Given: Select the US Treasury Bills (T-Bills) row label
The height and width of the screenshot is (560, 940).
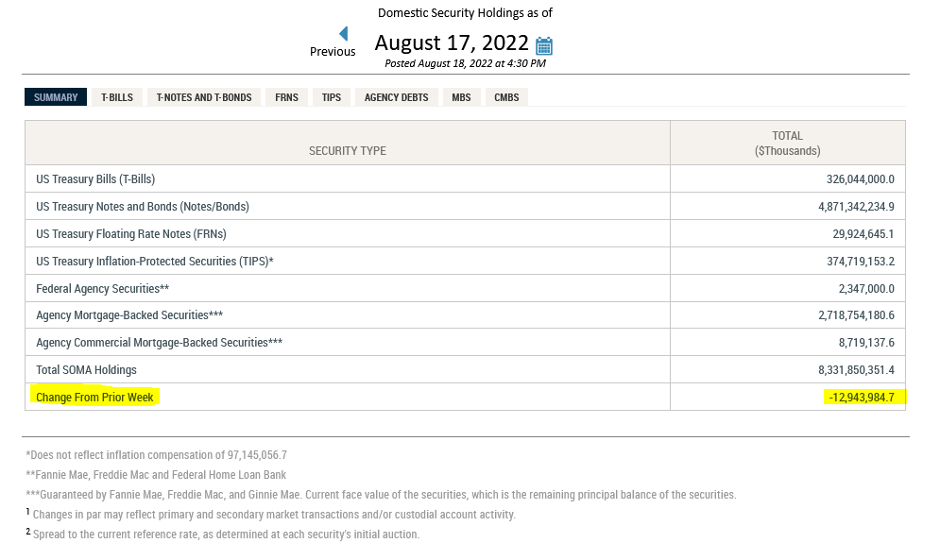Looking at the screenshot, I should (x=95, y=179).
